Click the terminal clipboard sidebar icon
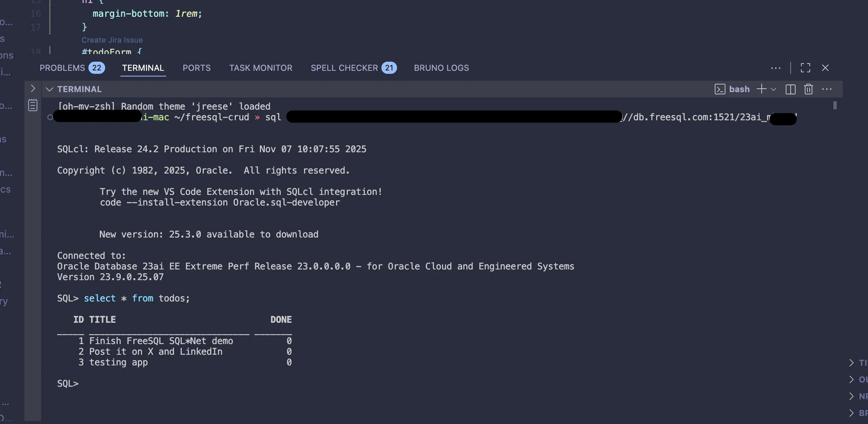Screen dimensions: 868x424 point(33,105)
